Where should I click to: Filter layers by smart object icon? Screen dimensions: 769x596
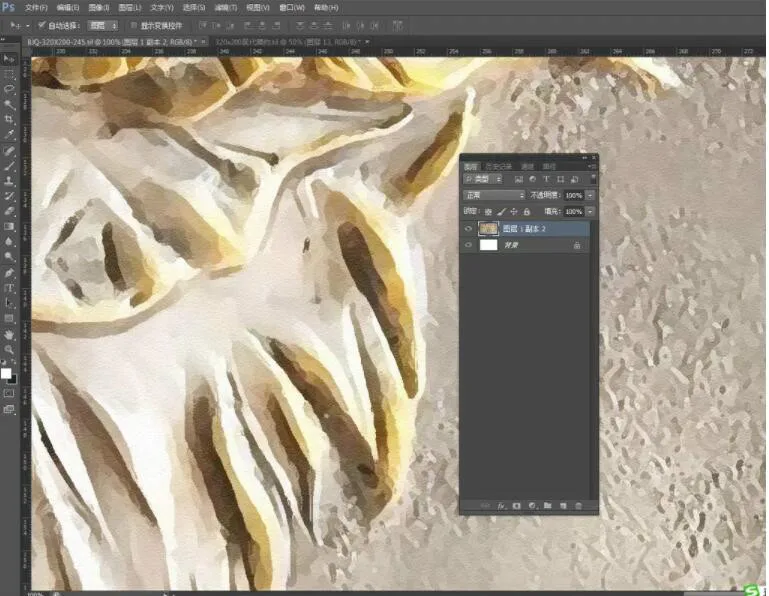[x=574, y=180]
